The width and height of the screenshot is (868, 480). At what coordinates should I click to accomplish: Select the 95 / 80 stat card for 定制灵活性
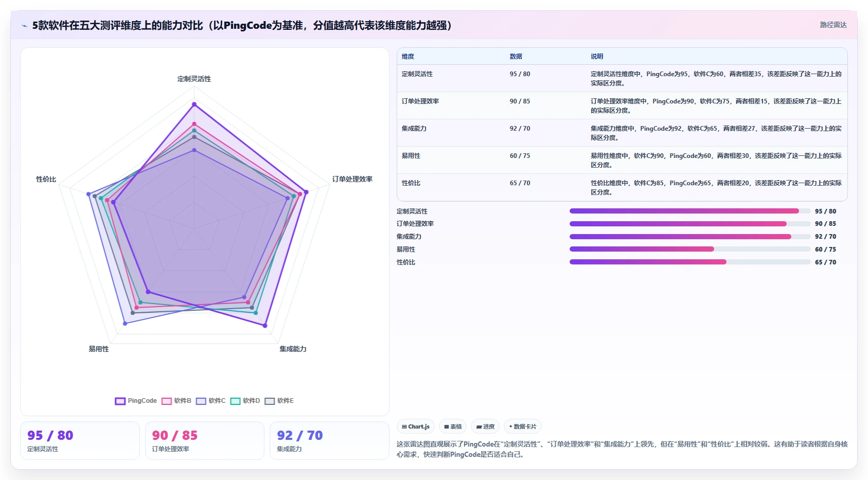(80, 440)
